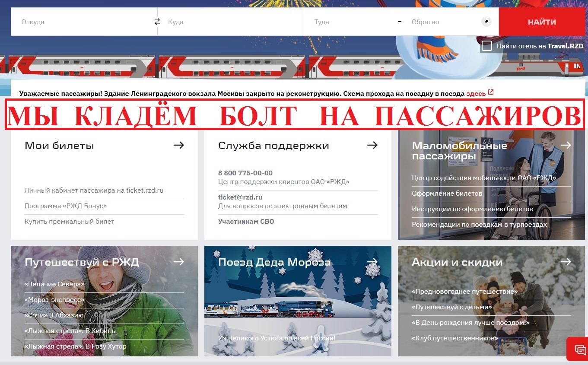588x365 pixels.
Task: Click the arrow on Путешествуй с РЖД card
Action: coord(179,262)
